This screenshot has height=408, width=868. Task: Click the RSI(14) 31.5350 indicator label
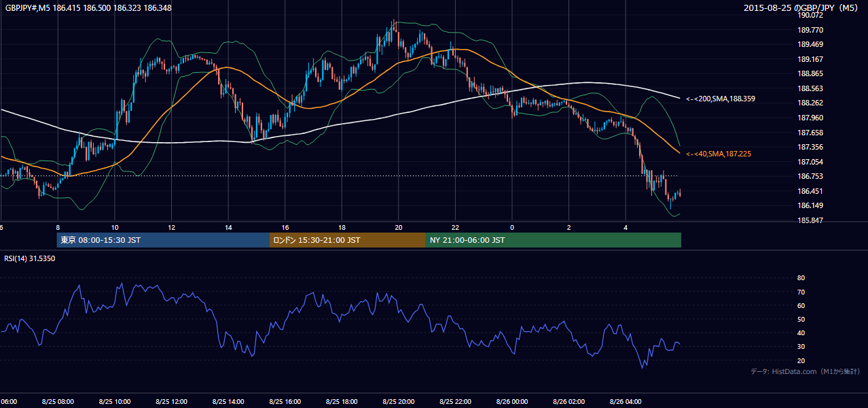[30, 258]
